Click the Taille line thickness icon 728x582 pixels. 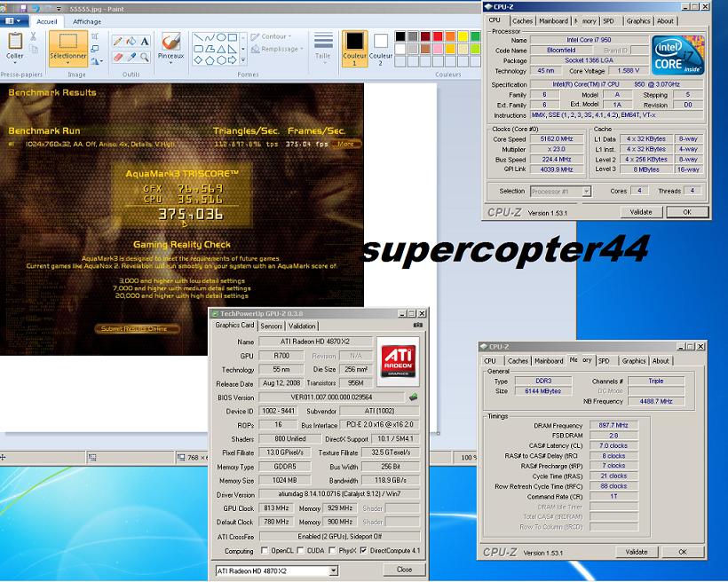click(323, 41)
